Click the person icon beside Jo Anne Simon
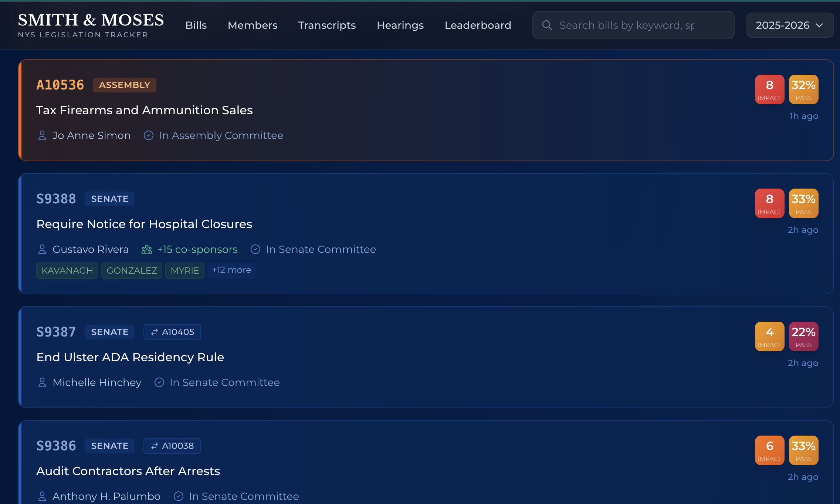The width and height of the screenshot is (840, 504). coord(42,136)
